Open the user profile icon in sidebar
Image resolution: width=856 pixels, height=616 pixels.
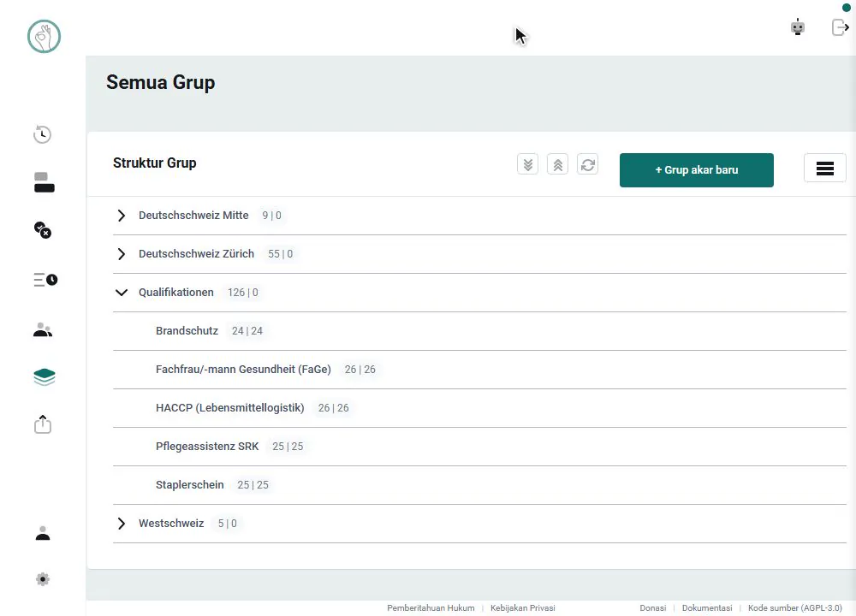(43, 533)
